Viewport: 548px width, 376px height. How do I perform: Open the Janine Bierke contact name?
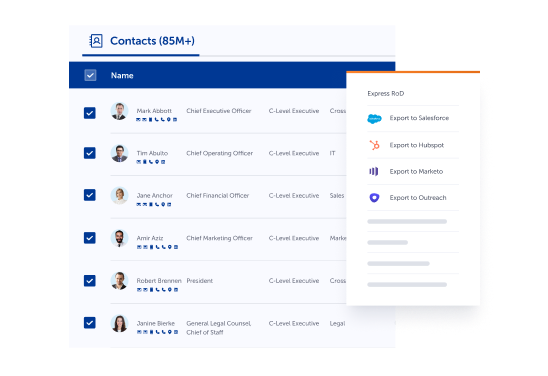coord(156,323)
